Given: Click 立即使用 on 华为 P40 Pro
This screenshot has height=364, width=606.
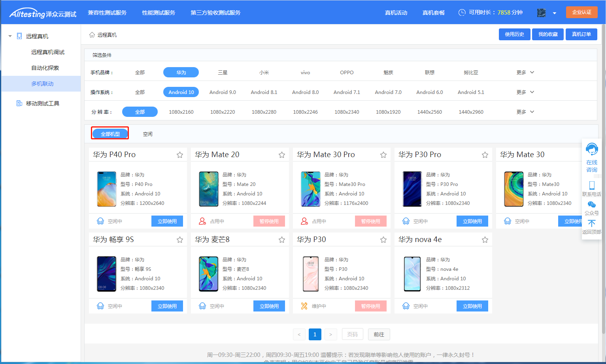Looking at the screenshot, I should click(x=167, y=221).
